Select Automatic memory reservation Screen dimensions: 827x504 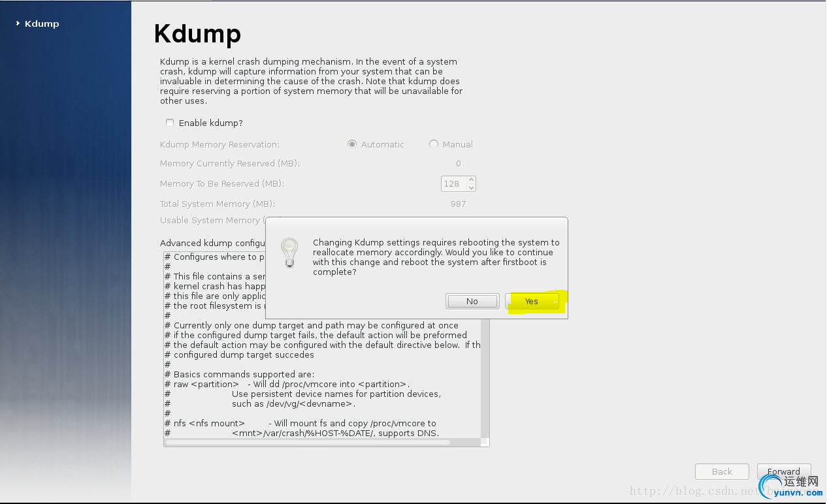click(x=352, y=144)
